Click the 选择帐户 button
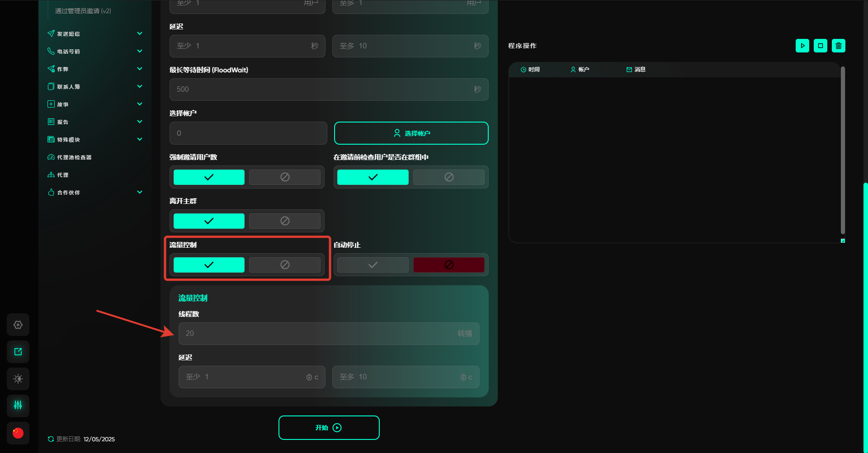The image size is (868, 453). point(411,133)
